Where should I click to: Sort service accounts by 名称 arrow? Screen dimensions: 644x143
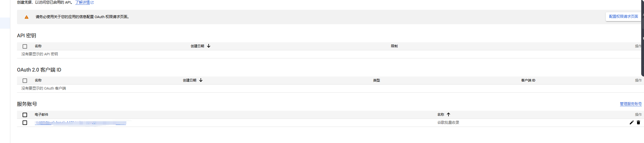click(448, 114)
